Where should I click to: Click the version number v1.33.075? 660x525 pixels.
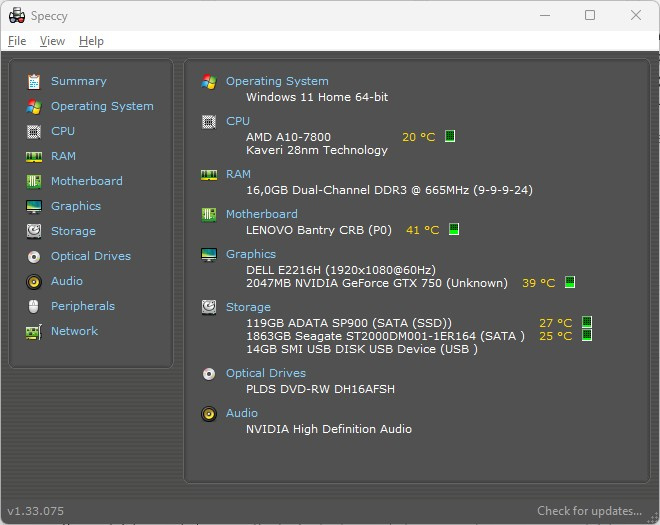coord(35,511)
